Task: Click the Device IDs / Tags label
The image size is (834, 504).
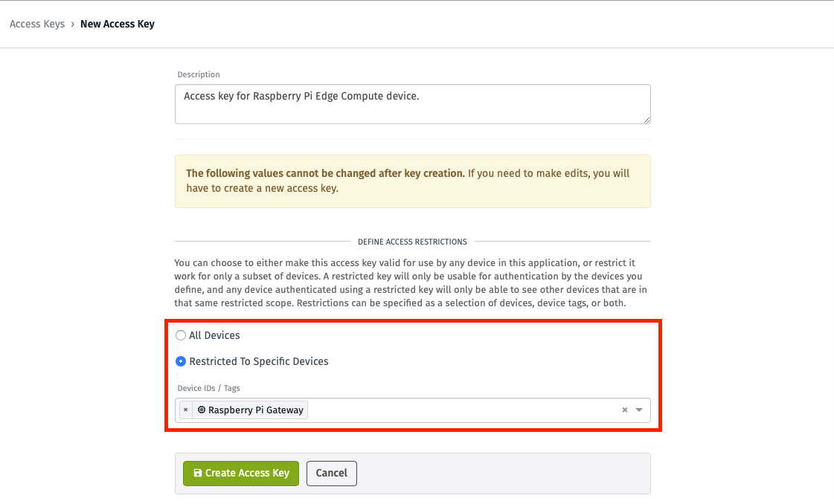Action: [208, 388]
